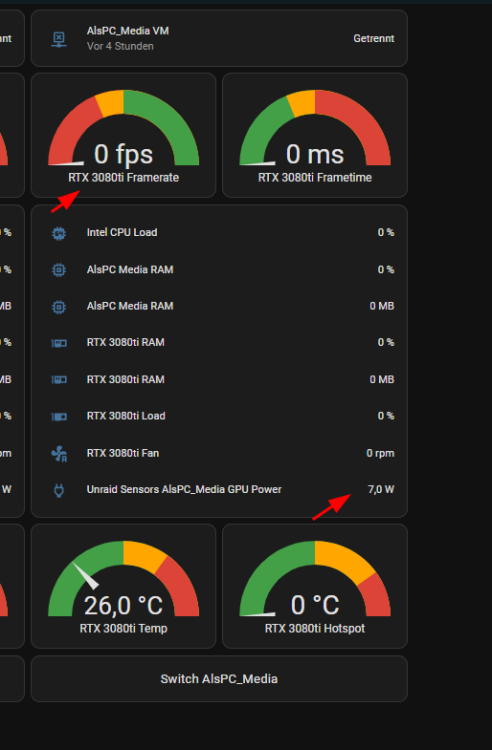Select the RTX 3080ti RAM percent row label
The height and width of the screenshot is (750, 492).
click(x=125, y=342)
